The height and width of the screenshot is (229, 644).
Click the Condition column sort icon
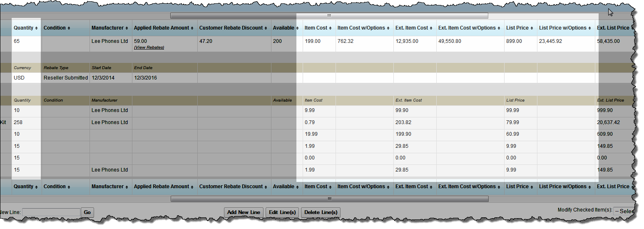click(x=69, y=28)
